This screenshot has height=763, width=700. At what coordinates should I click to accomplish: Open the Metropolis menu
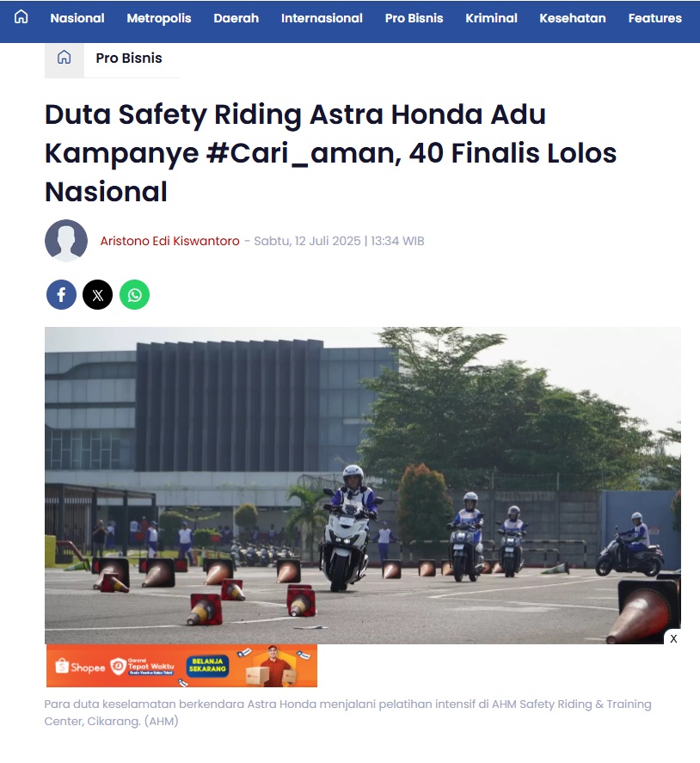click(x=159, y=18)
